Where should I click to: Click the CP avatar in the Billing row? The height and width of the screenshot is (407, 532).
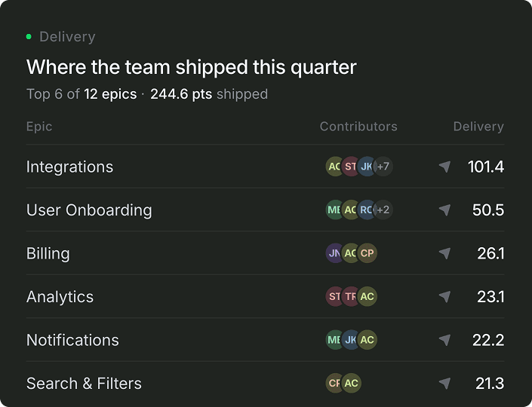tap(367, 253)
